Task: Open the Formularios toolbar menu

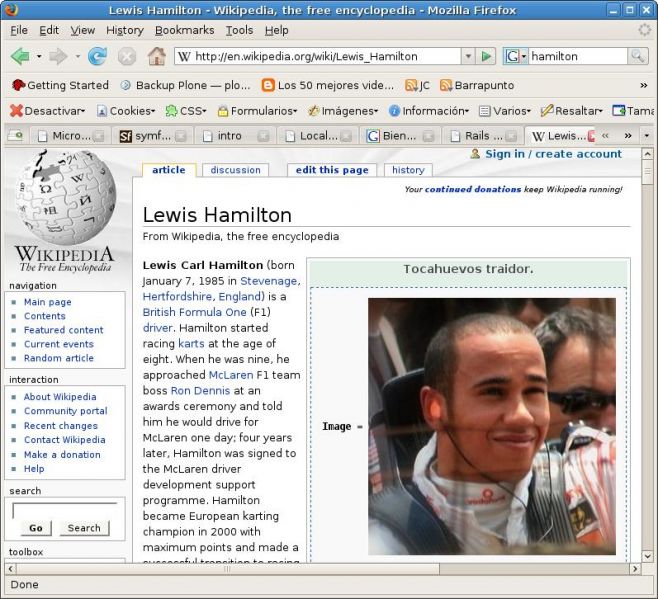Action: pyautogui.click(x=257, y=111)
